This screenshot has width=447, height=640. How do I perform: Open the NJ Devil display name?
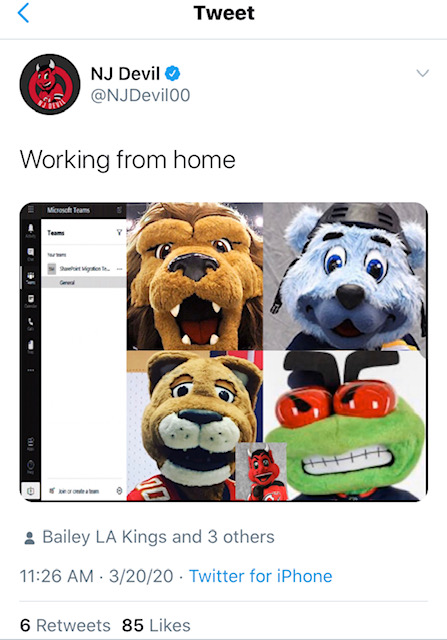(125, 74)
